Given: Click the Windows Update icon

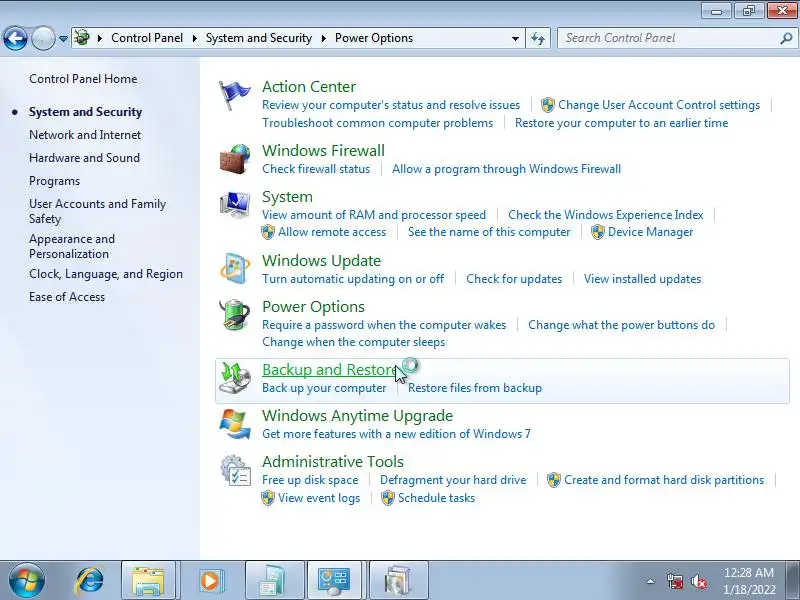Looking at the screenshot, I should tap(235, 268).
